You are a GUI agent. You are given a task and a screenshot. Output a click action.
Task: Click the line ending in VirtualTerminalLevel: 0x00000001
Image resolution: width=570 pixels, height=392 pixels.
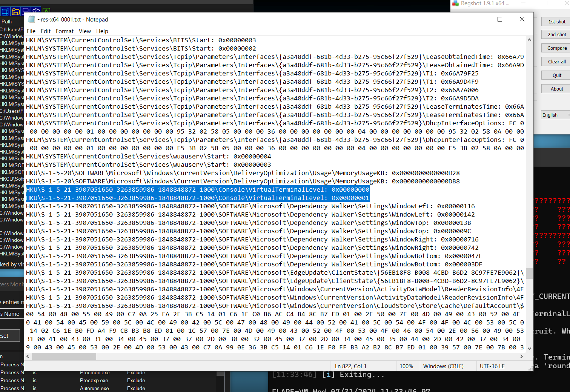tap(198, 198)
